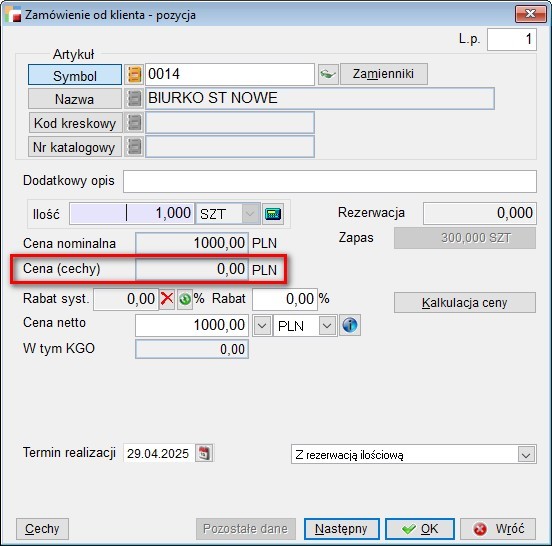Screen dimensions: 552x546
Task: Confirm with the OK button
Action: pos(420,528)
